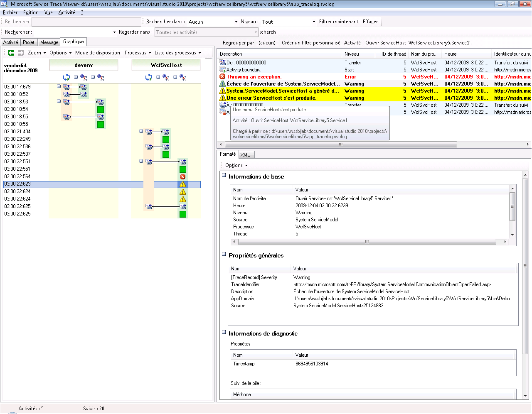
Task: Click the icon beside Activity boundary. Start row
Action: 222,70
